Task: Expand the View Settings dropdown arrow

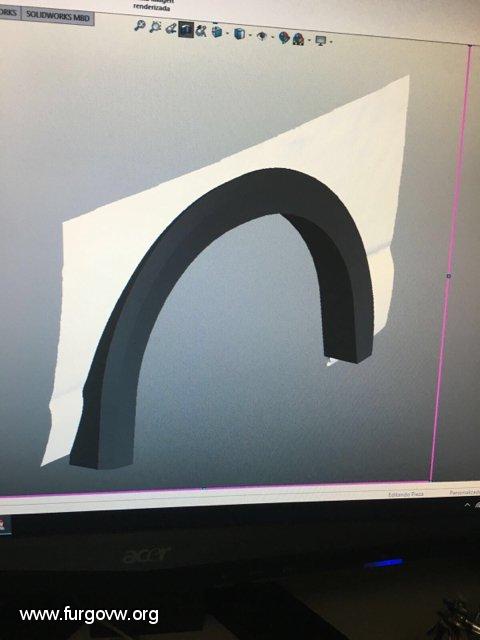Action: tap(331, 42)
